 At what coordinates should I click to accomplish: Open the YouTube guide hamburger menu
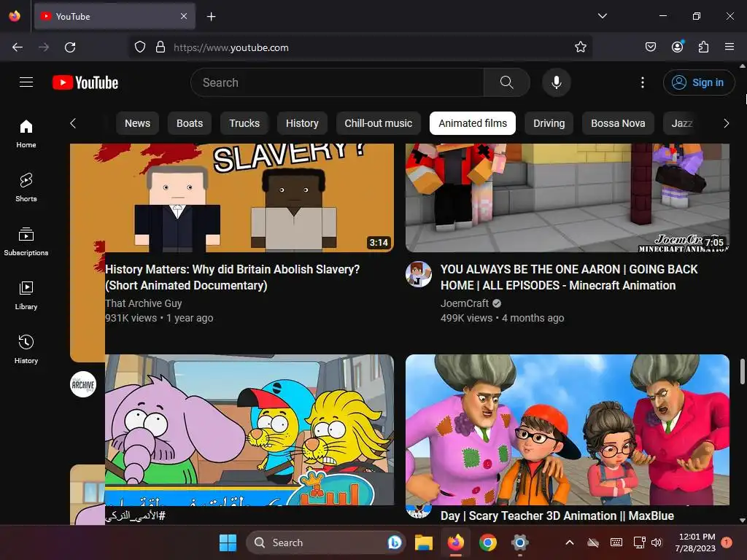tap(26, 82)
